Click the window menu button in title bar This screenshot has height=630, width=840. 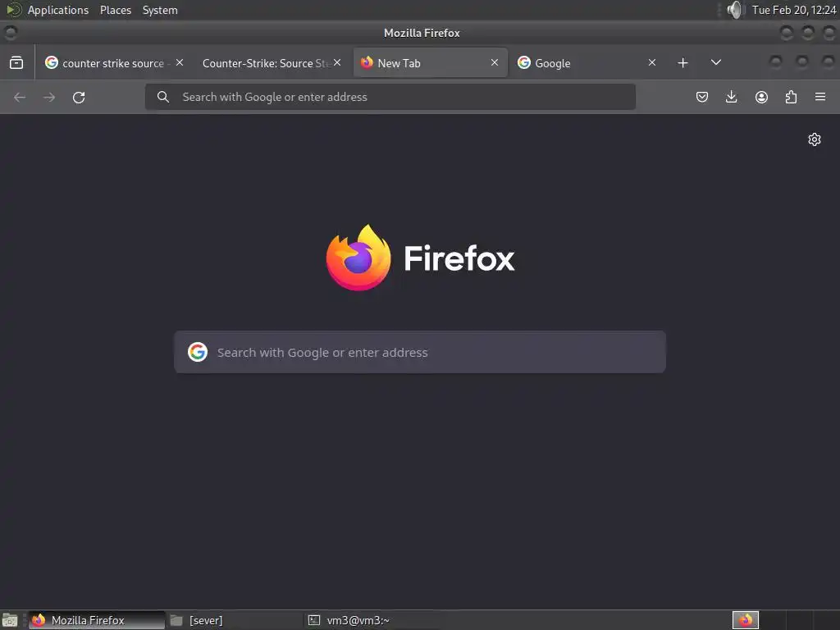pyautogui.click(x=11, y=33)
